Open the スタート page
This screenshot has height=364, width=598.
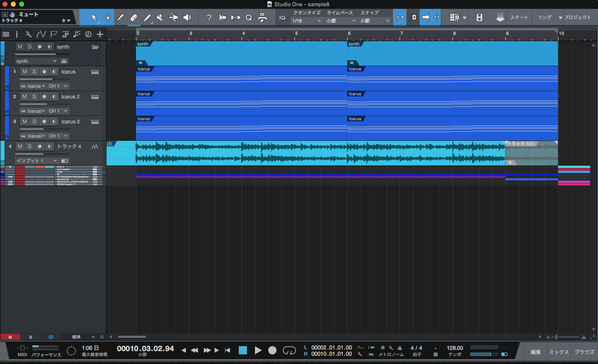[x=519, y=17]
